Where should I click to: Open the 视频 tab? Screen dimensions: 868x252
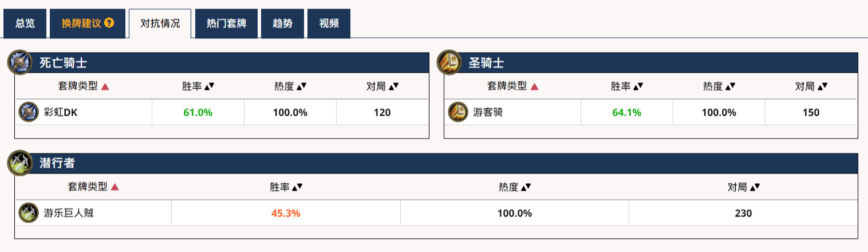coord(329,23)
